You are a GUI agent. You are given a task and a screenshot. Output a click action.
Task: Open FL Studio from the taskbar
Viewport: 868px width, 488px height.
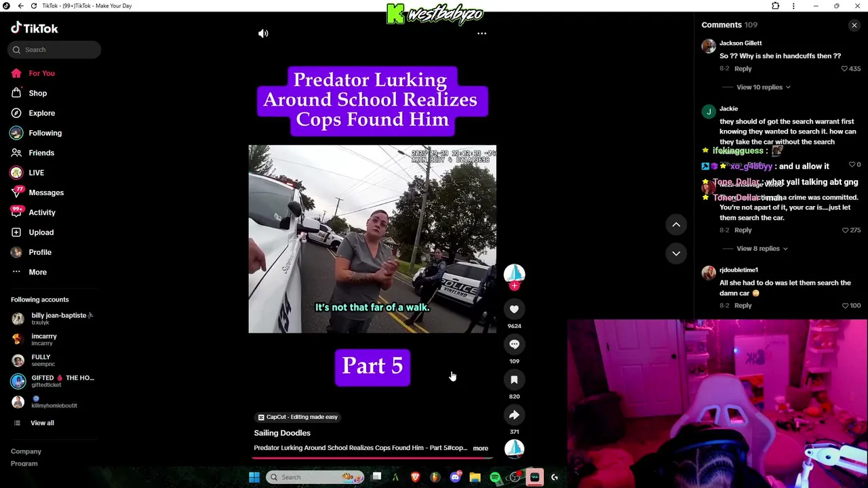[x=435, y=477]
